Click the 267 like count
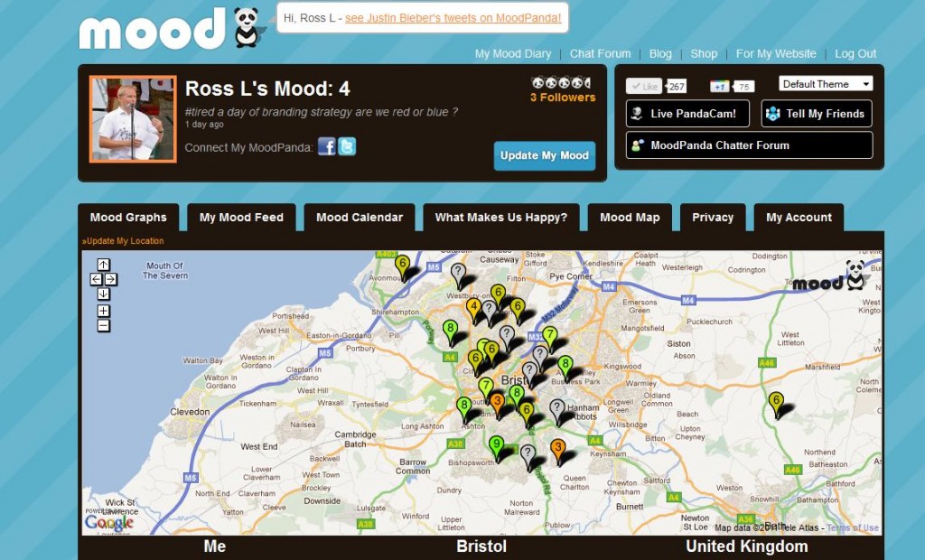Viewport: 925px width, 560px height. point(676,87)
